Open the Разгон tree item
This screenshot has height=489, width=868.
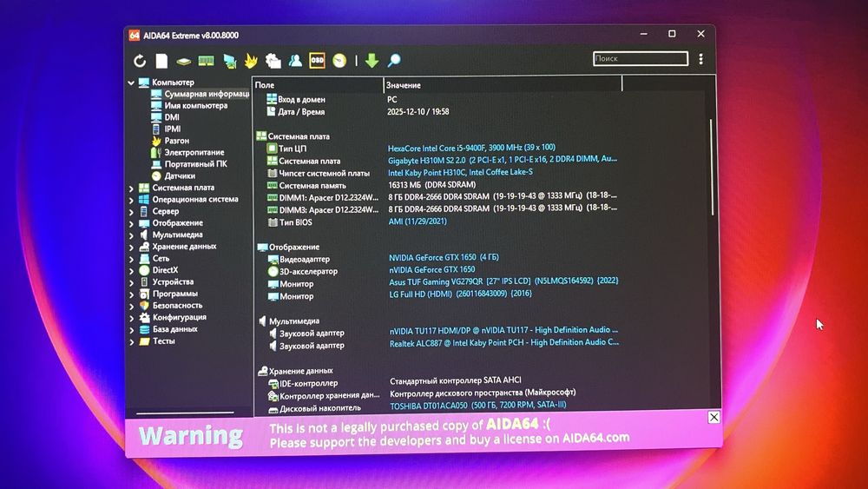[176, 141]
